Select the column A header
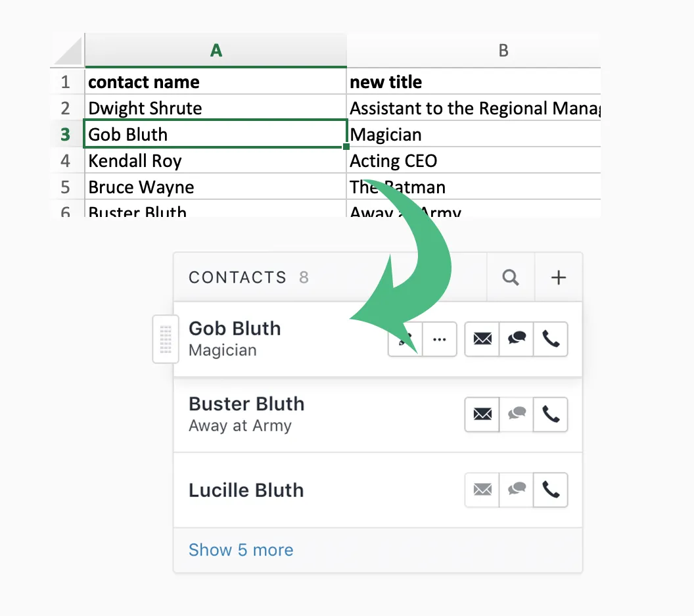Screen dimensions: 694x616 (216, 50)
